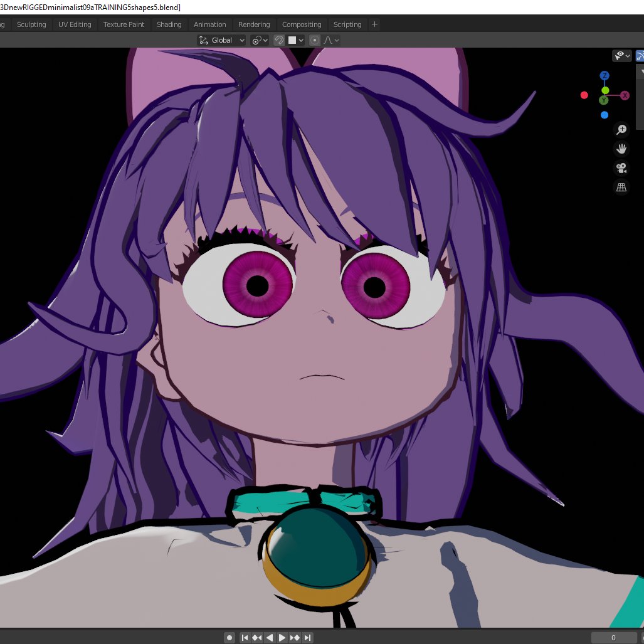The height and width of the screenshot is (644, 644).
Task: Toggle the snap magnet button
Action: pyautogui.click(x=279, y=40)
